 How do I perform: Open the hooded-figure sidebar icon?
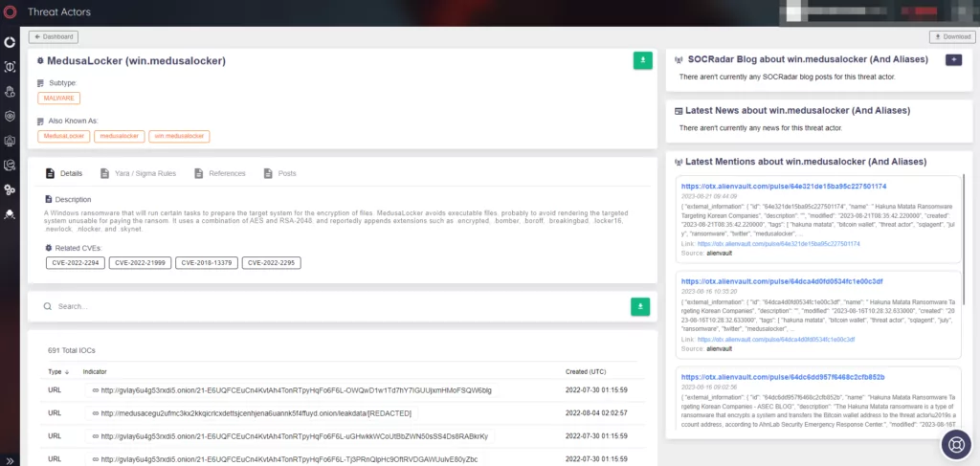pos(10,214)
